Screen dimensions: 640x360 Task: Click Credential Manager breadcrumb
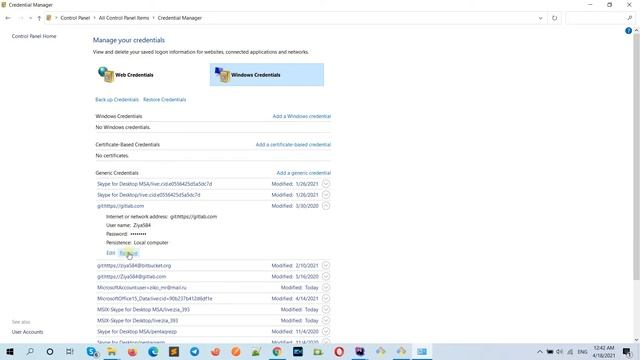180,18
